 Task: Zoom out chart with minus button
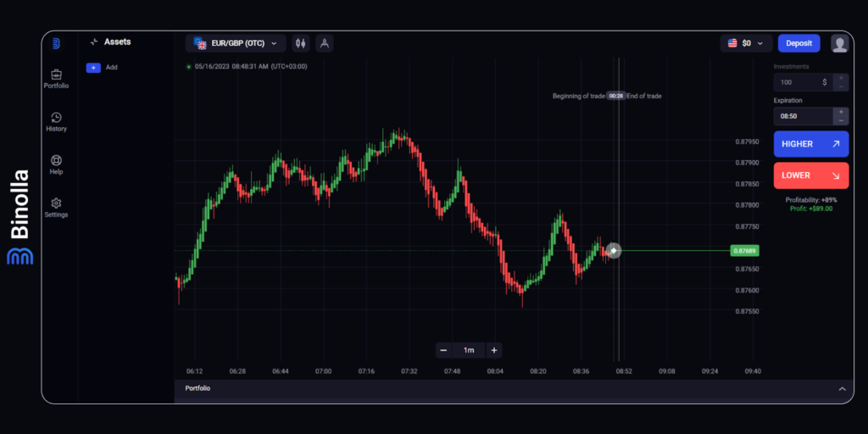coord(443,350)
